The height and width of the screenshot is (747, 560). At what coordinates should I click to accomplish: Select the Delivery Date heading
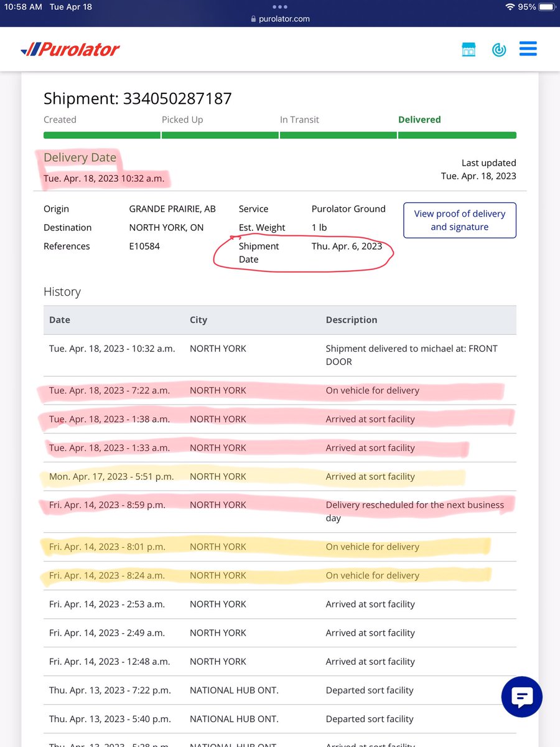click(x=80, y=157)
